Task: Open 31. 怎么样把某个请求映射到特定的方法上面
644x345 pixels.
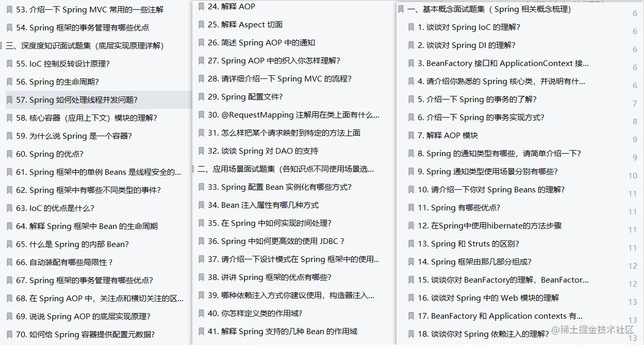Action: point(284,133)
